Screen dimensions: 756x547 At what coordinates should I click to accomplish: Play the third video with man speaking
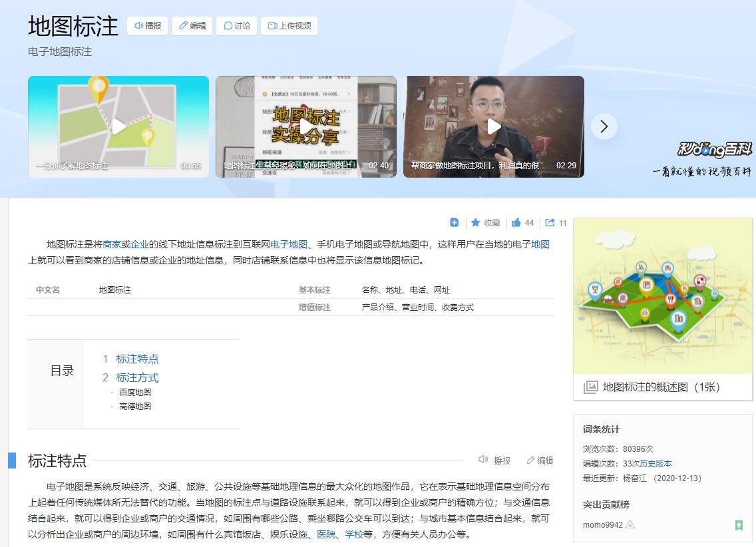tap(494, 126)
